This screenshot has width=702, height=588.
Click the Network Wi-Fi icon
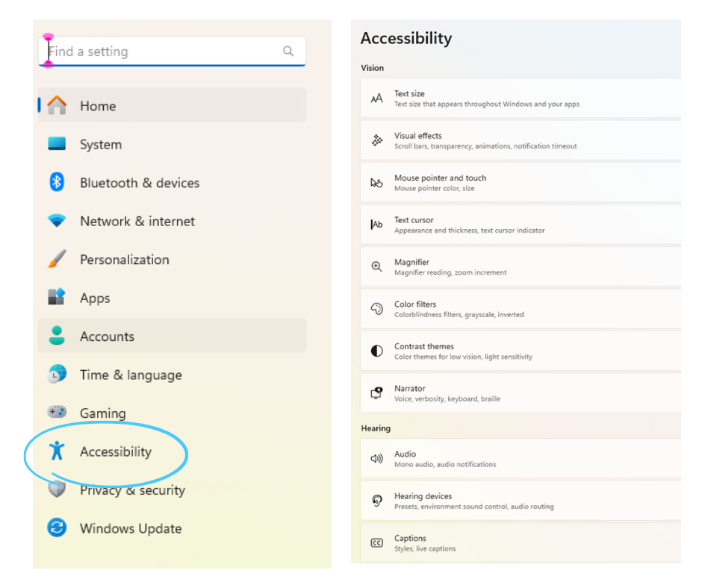pyautogui.click(x=57, y=221)
